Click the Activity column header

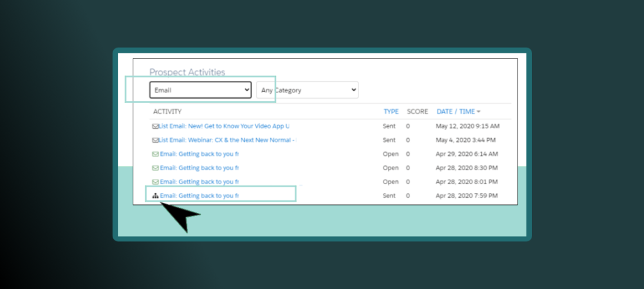tap(167, 111)
